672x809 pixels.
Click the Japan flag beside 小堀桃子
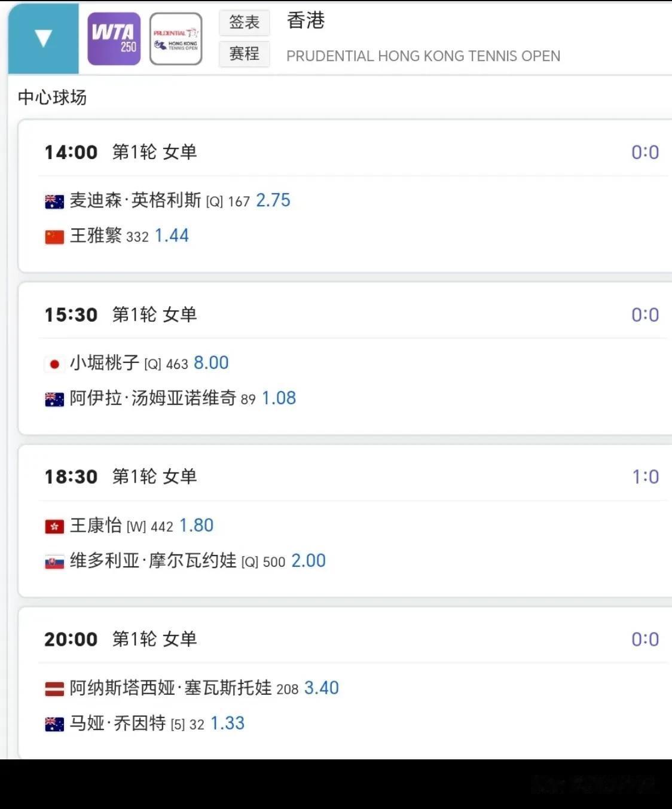click(54, 364)
